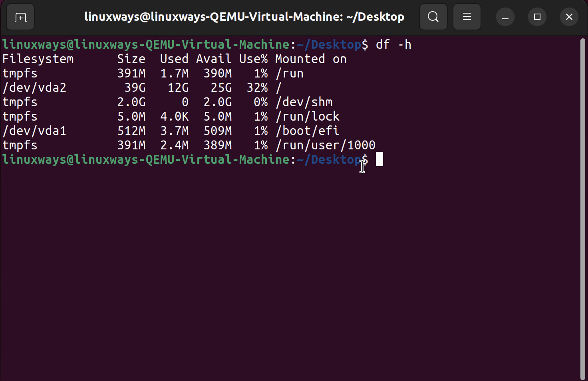Click the Filesystem column header text
Screen dimensions: 588x381
coord(38,59)
